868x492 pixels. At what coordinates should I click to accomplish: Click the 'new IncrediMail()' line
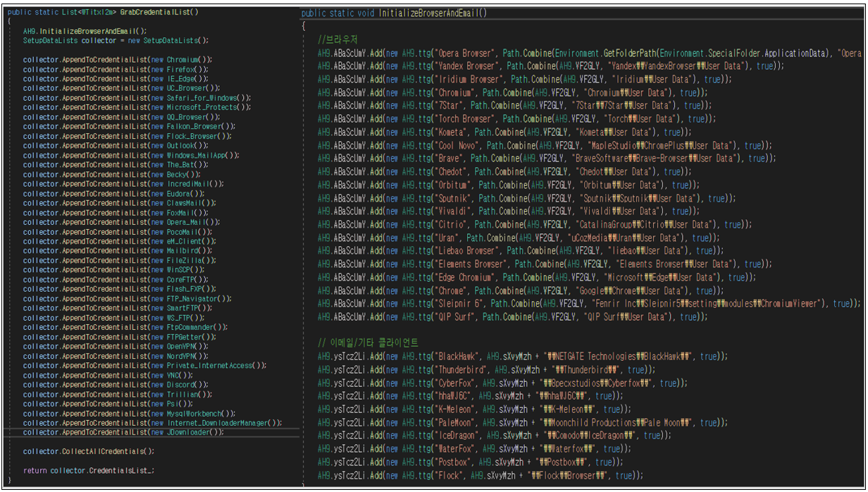[x=123, y=183]
